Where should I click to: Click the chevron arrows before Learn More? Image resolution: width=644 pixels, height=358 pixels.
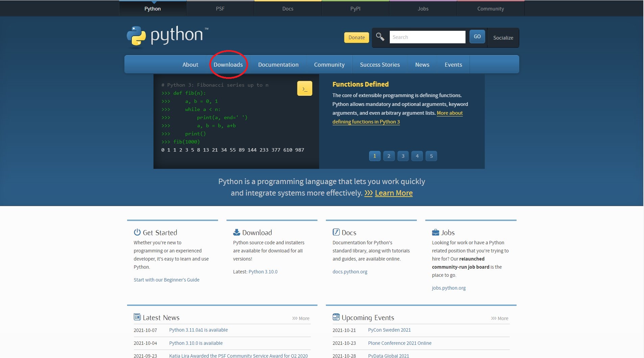(x=368, y=193)
